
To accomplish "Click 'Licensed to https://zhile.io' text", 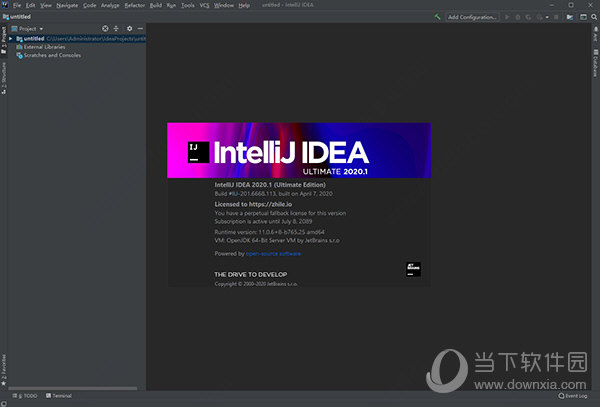I will (x=253, y=204).
